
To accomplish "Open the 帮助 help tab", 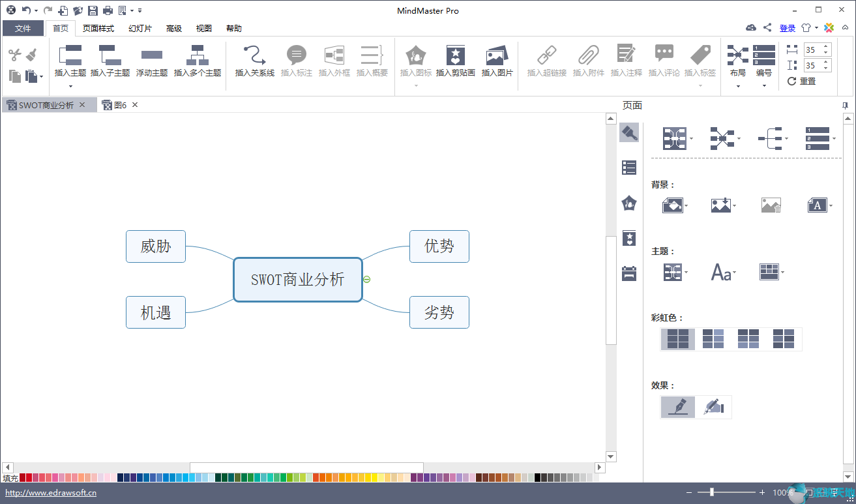I will point(234,29).
